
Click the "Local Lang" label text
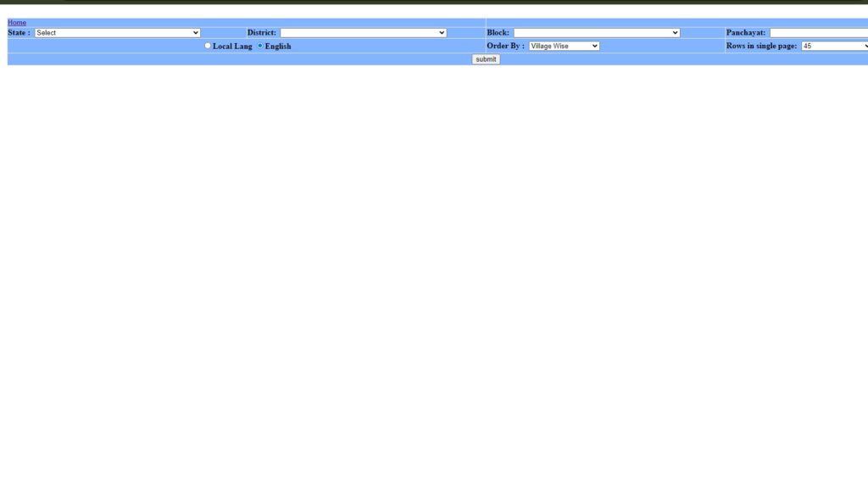click(x=232, y=47)
